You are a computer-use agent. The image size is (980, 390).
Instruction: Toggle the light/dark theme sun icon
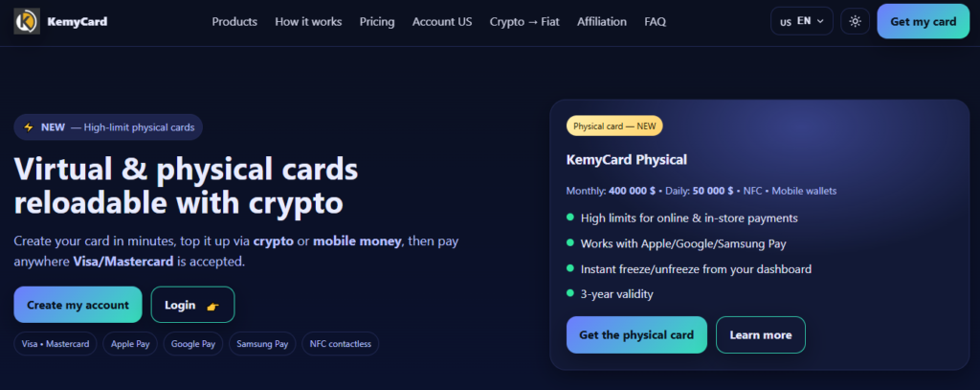[x=855, y=21]
